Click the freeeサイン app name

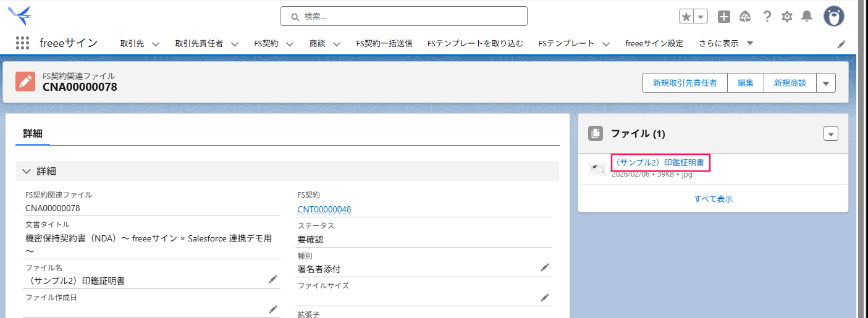[69, 43]
